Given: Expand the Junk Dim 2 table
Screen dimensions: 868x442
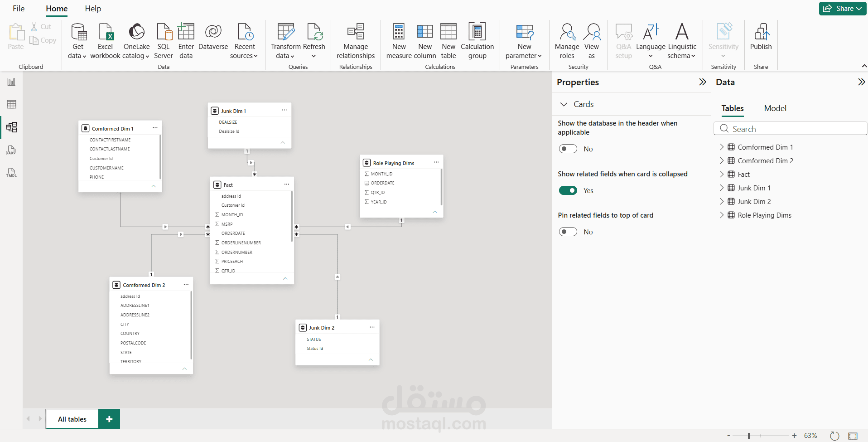Looking at the screenshot, I should [722, 201].
